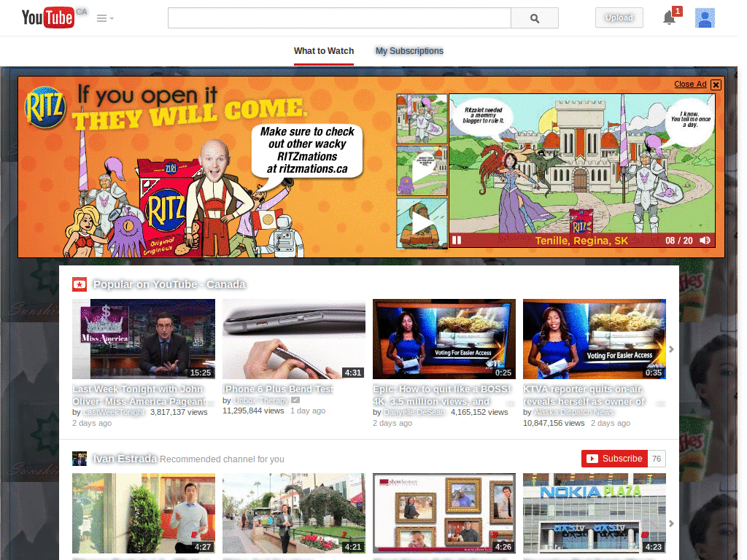
Task: Select the What to Watch tab
Action: pos(324,51)
